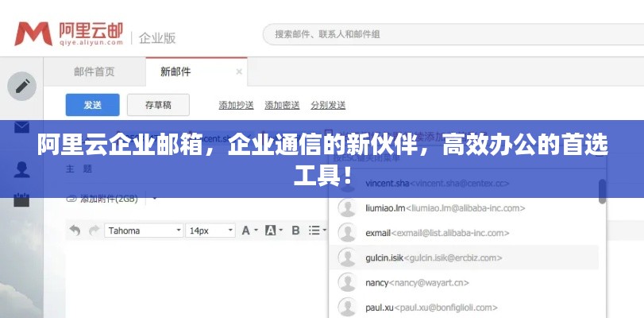Click the search mail and contacts field
This screenshot has height=318, width=644.
point(453,34)
